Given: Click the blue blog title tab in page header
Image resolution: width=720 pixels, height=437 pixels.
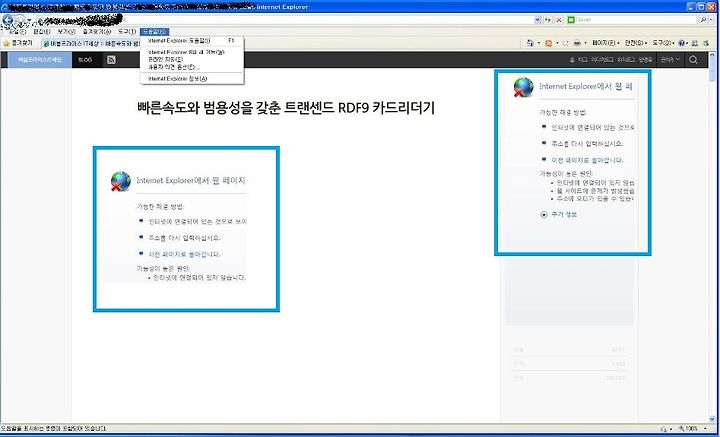Looking at the screenshot, I should tap(39, 60).
